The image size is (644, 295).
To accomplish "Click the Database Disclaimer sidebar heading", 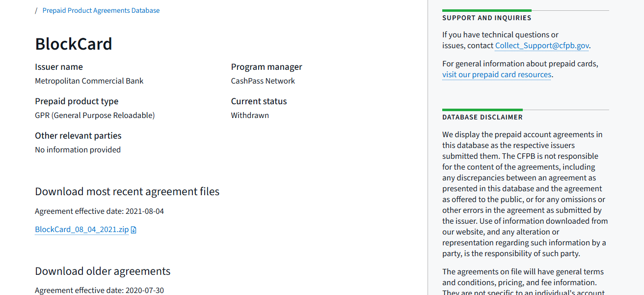I will pos(482,118).
